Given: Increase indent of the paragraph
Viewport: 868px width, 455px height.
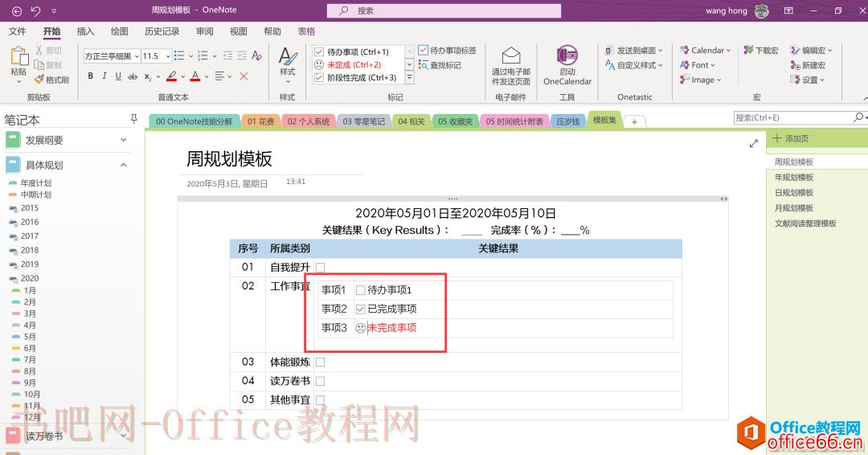Looking at the screenshot, I should 242,55.
